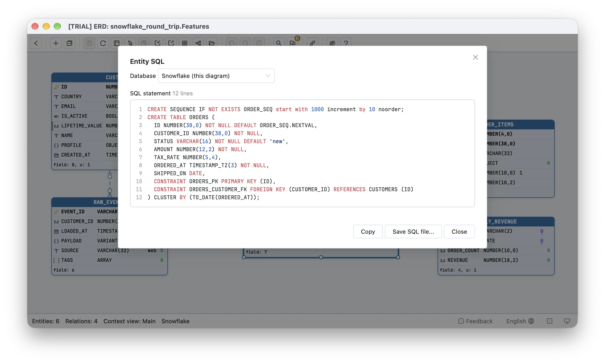Click the Copy button
The width and height of the screenshot is (605, 364).
coord(368,232)
